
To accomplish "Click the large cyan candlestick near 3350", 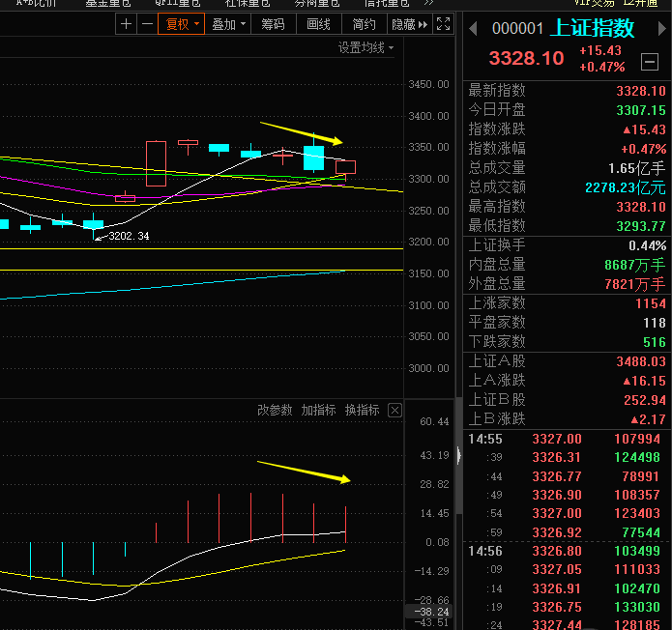I will (313, 157).
